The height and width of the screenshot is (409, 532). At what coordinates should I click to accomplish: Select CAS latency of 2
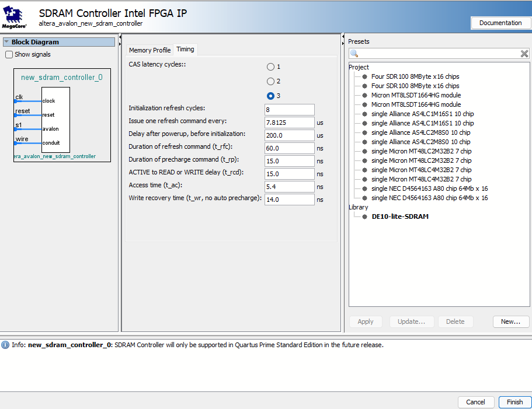[270, 81]
